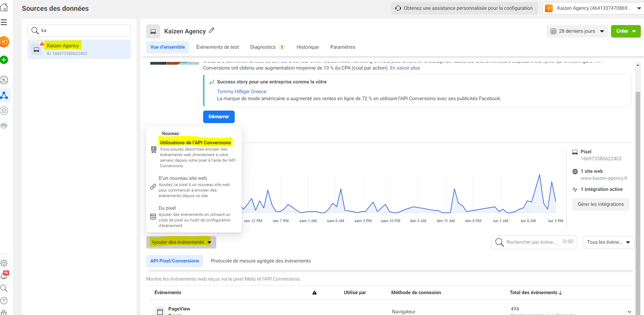Image resolution: width=644 pixels, height=315 pixels.
Task: Click the globe icon next to 1 site web
Action: tap(575, 171)
